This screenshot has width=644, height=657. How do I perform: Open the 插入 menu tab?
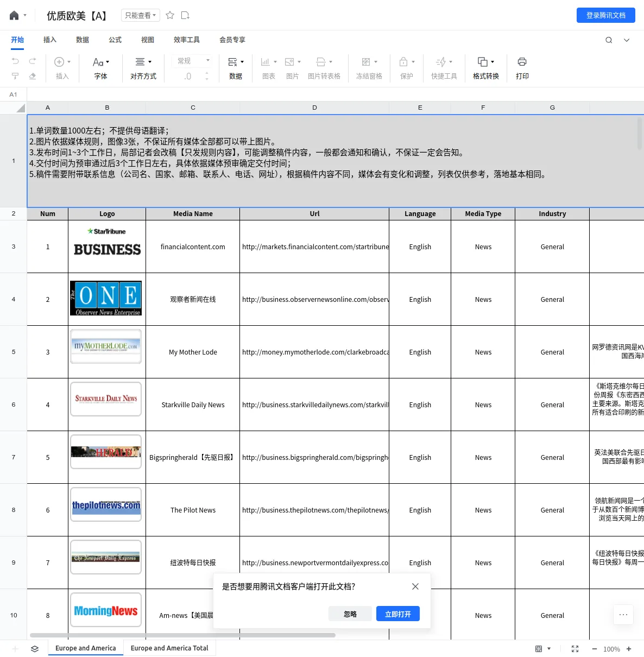pyautogui.click(x=50, y=40)
